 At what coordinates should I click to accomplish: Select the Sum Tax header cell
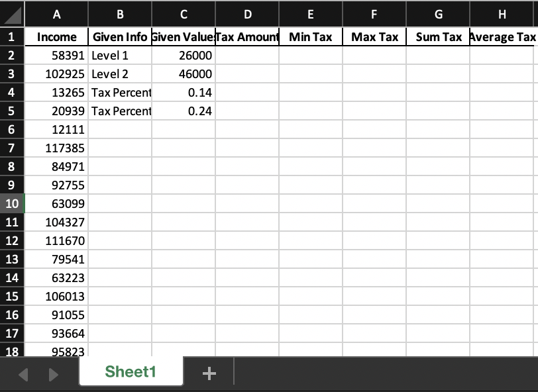pyautogui.click(x=438, y=37)
